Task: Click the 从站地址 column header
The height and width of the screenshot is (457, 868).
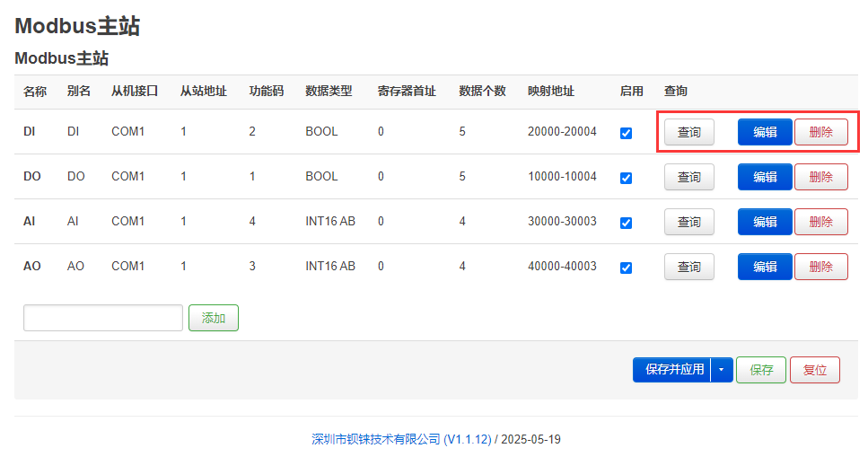Action: coord(203,91)
